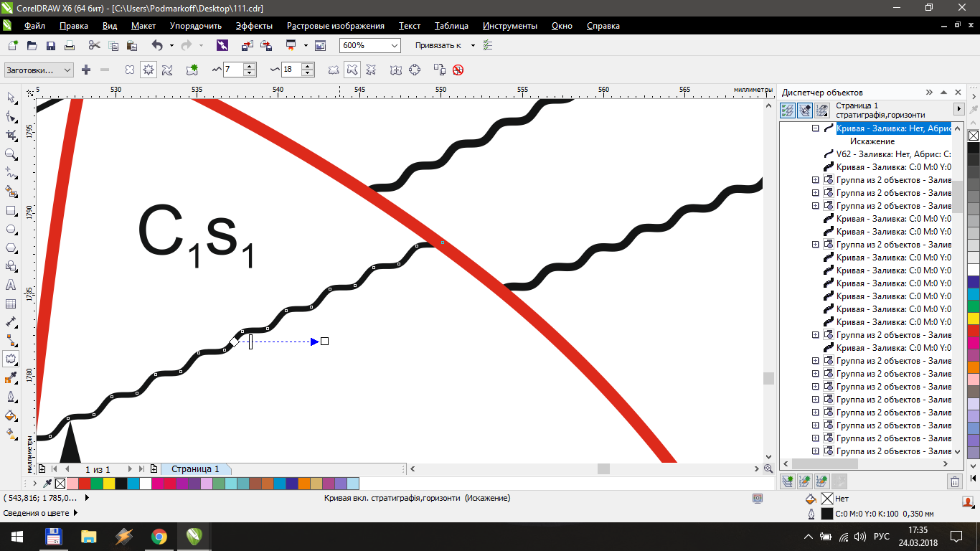The width and height of the screenshot is (980, 551).
Task: Select the Rectangle tool
Action: coord(12,210)
